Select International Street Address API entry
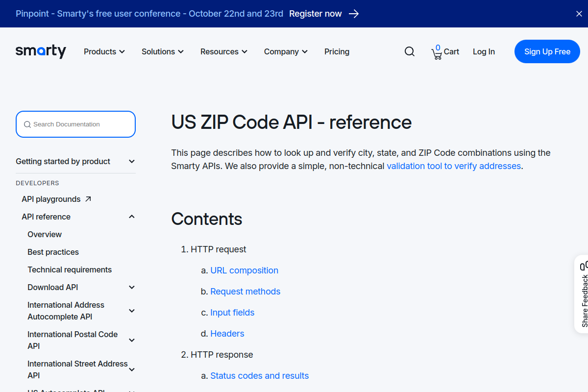The width and height of the screenshot is (588, 392). click(77, 369)
